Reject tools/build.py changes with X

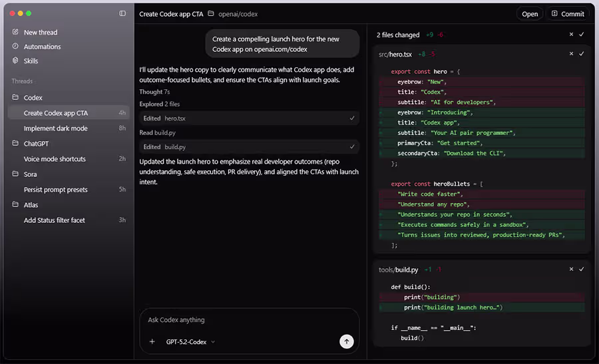[571, 270]
